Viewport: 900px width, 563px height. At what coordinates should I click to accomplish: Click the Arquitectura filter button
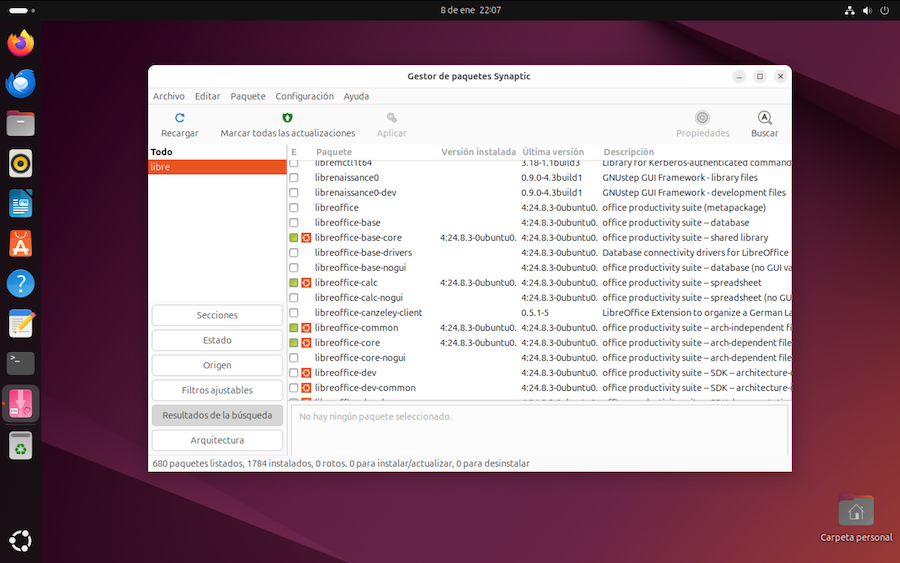[x=217, y=440]
